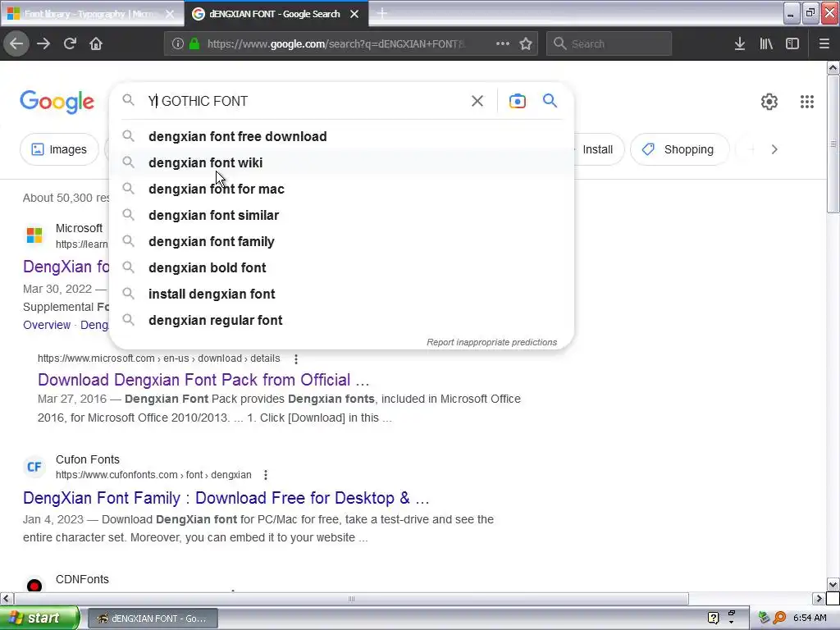Go back using the browser back arrow
Image resolution: width=840 pixels, height=630 pixels.
tap(16, 43)
